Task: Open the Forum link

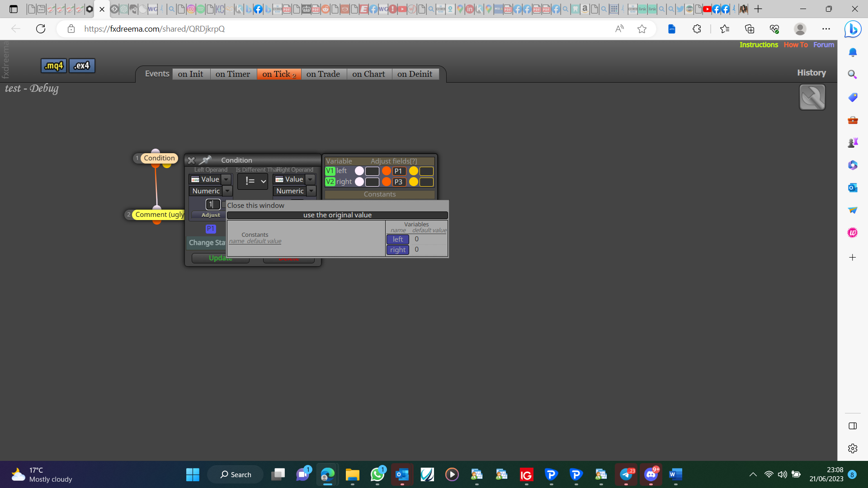Action: (824, 45)
